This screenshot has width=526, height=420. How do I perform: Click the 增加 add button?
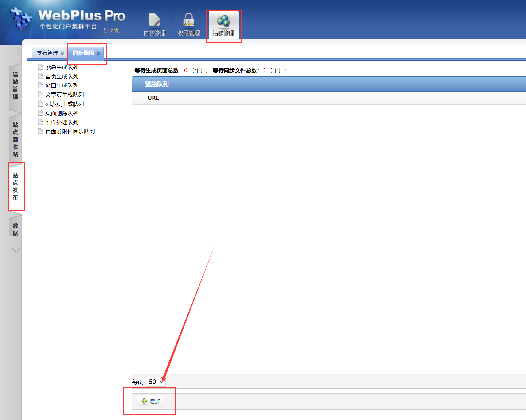click(x=150, y=401)
